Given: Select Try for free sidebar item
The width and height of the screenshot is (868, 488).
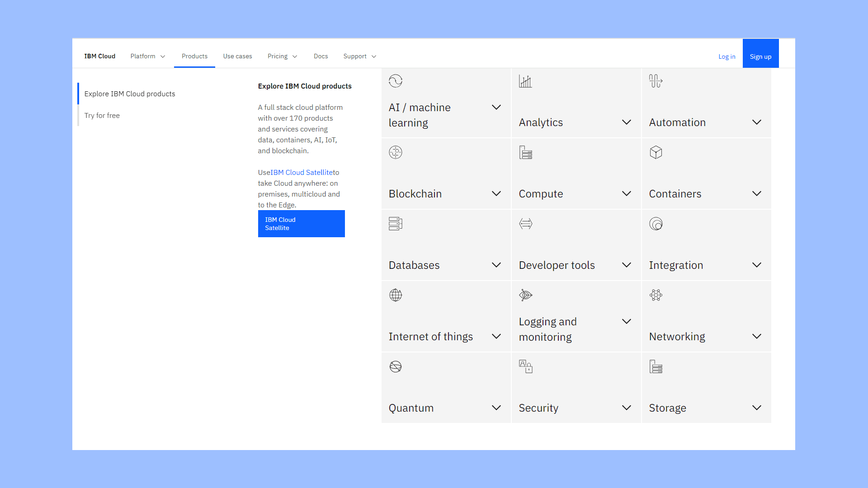Looking at the screenshot, I should coord(102,115).
